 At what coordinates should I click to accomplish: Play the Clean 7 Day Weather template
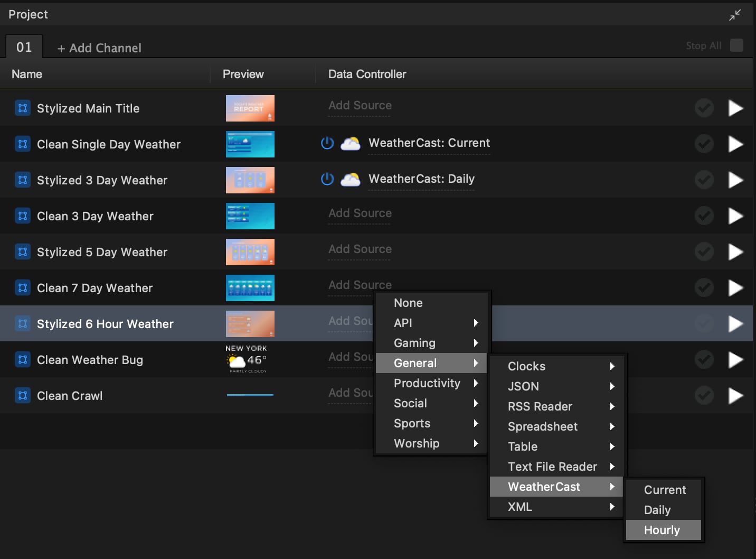[x=735, y=288]
